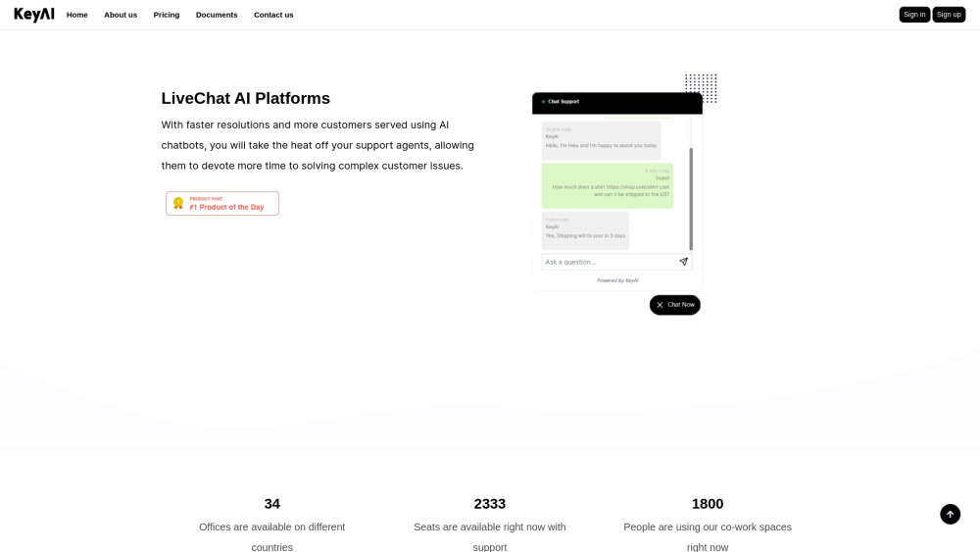Go to the About us page
The image size is (980, 552).
coord(121,15)
